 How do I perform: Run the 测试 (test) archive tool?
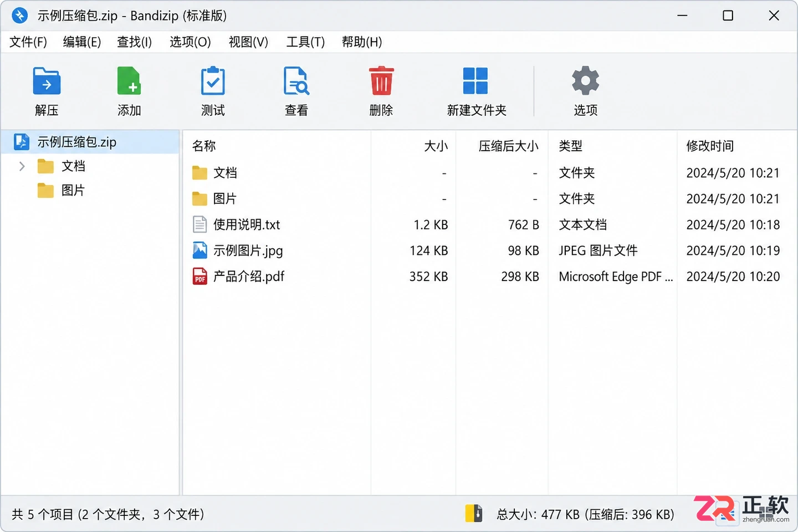(213, 81)
